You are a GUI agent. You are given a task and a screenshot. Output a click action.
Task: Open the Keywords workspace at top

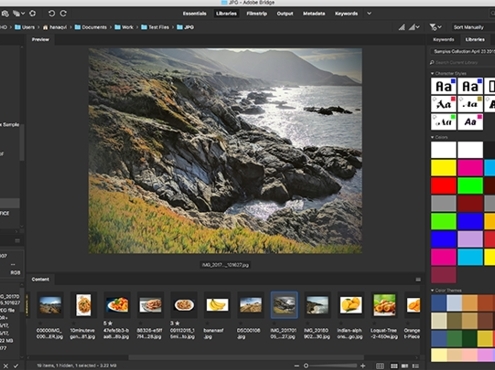click(346, 14)
